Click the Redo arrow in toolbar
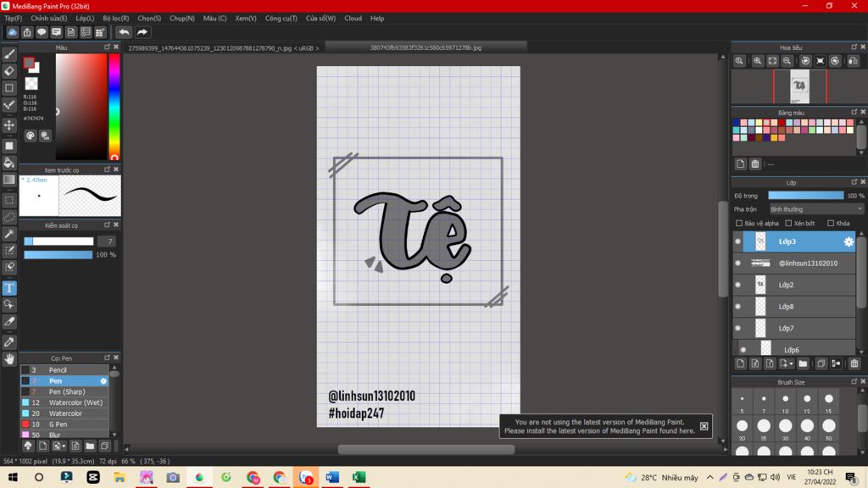Screen dimensions: 868x488 tap(142, 32)
